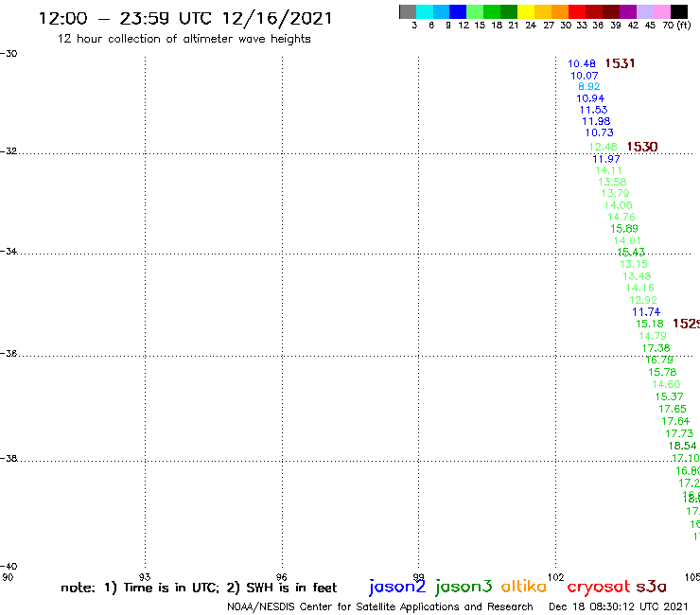Click the title '12:00 – 23:59 UTC 12/16/2021'

click(x=185, y=18)
